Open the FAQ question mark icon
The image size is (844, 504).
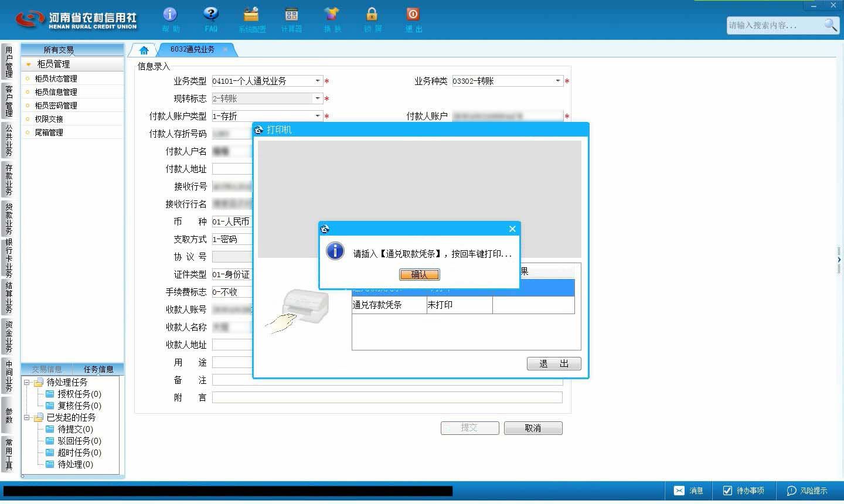(211, 14)
